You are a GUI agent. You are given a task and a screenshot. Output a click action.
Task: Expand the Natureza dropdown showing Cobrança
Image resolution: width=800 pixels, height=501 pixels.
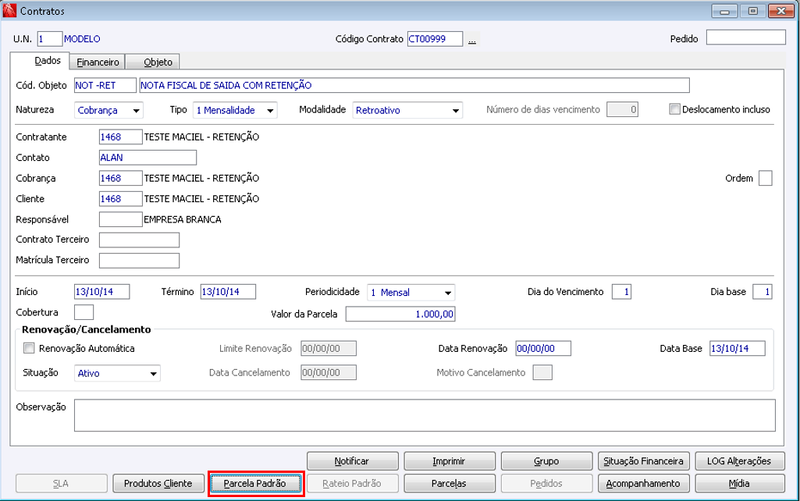[x=108, y=110]
